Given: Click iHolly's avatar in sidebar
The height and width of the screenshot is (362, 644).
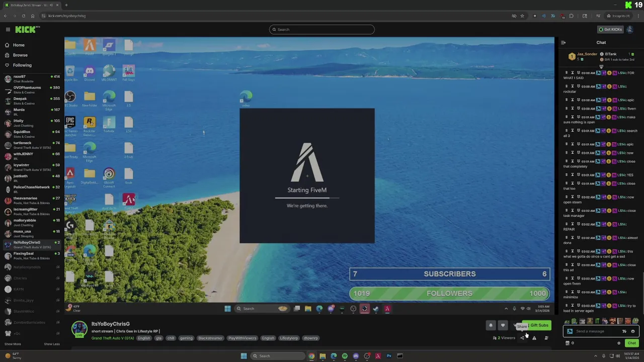Looking at the screenshot, I should pyautogui.click(x=8, y=123).
